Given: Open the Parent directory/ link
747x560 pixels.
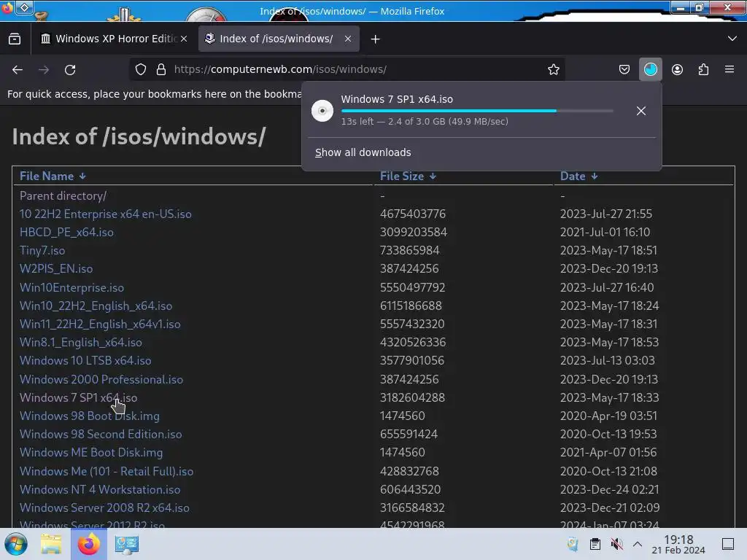Looking at the screenshot, I should (63, 195).
